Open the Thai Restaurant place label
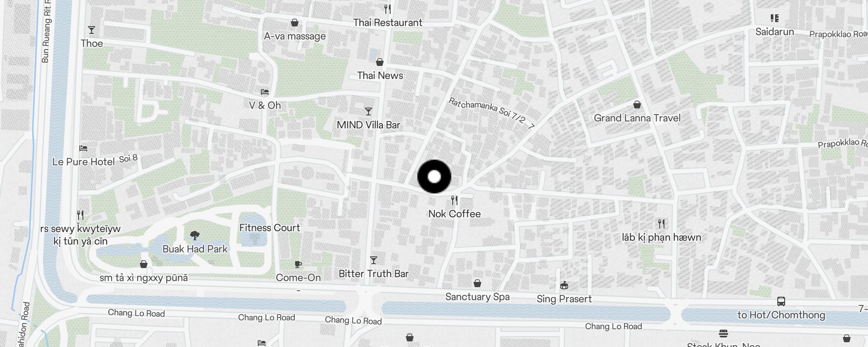The height and width of the screenshot is (347, 868). [388, 23]
